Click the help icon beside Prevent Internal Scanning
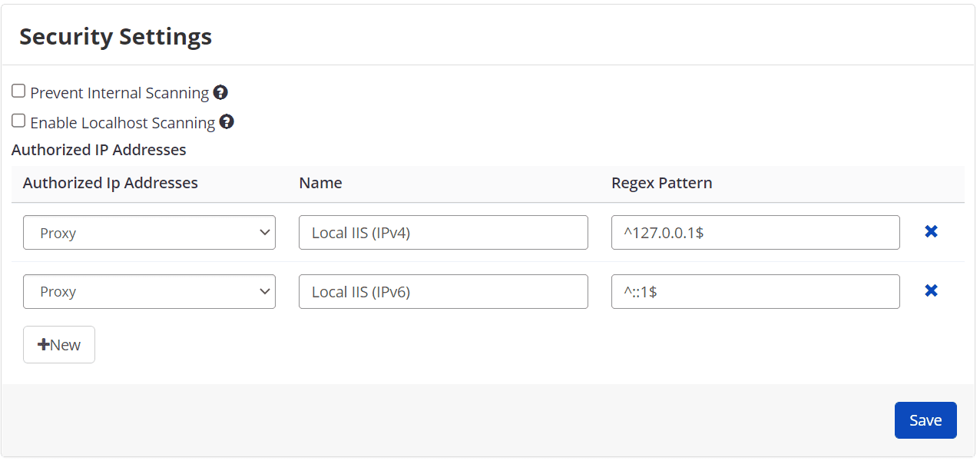 220,91
